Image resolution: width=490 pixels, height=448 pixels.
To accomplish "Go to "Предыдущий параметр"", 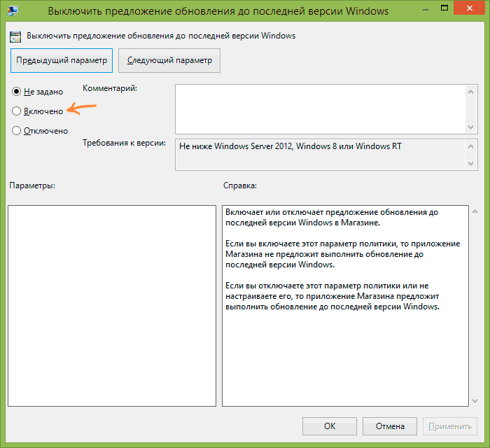I will pos(62,60).
